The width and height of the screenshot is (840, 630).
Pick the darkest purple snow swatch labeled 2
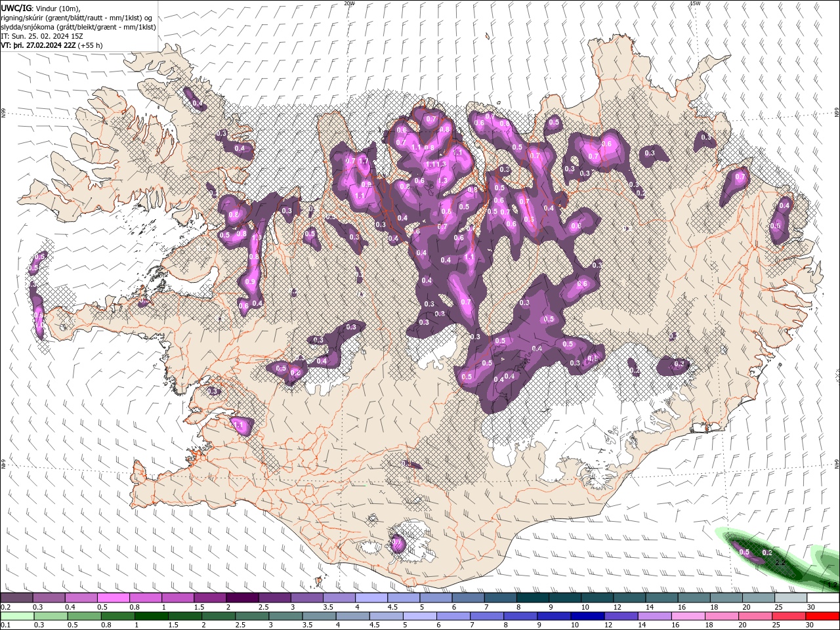[242, 598]
